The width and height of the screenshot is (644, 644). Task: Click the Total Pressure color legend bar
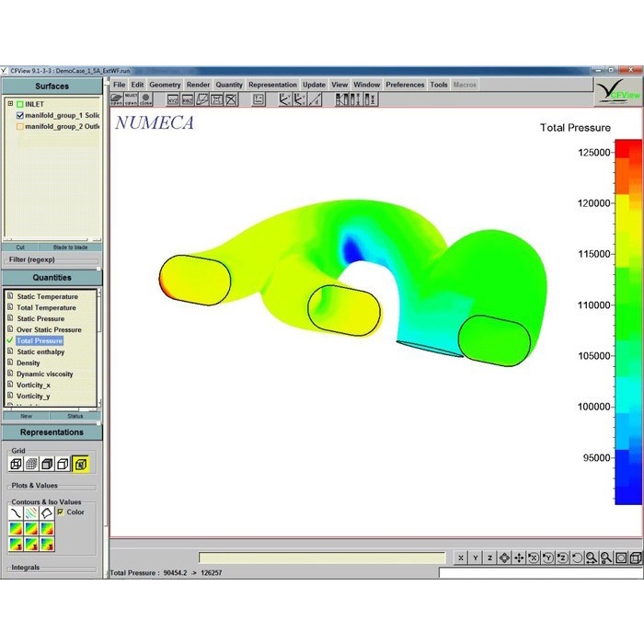pyautogui.click(x=627, y=322)
